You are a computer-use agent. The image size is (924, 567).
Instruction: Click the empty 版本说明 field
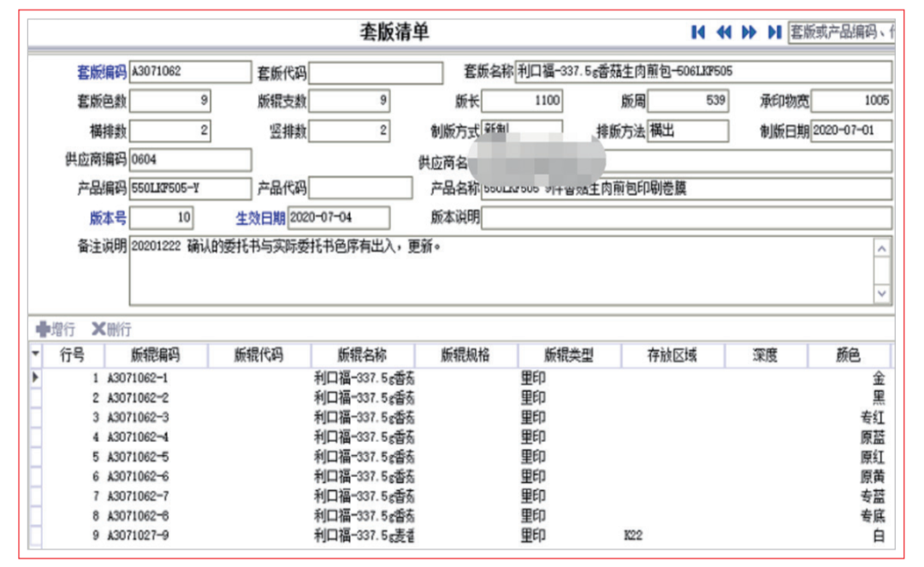point(686,218)
